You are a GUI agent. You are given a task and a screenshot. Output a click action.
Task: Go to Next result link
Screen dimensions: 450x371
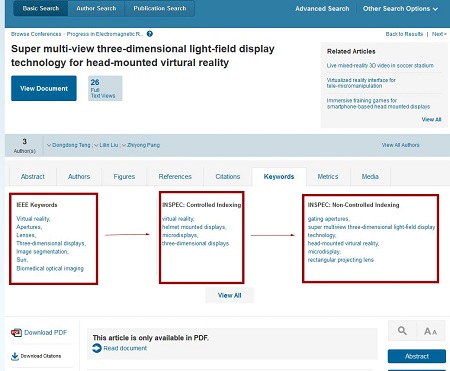439,34
